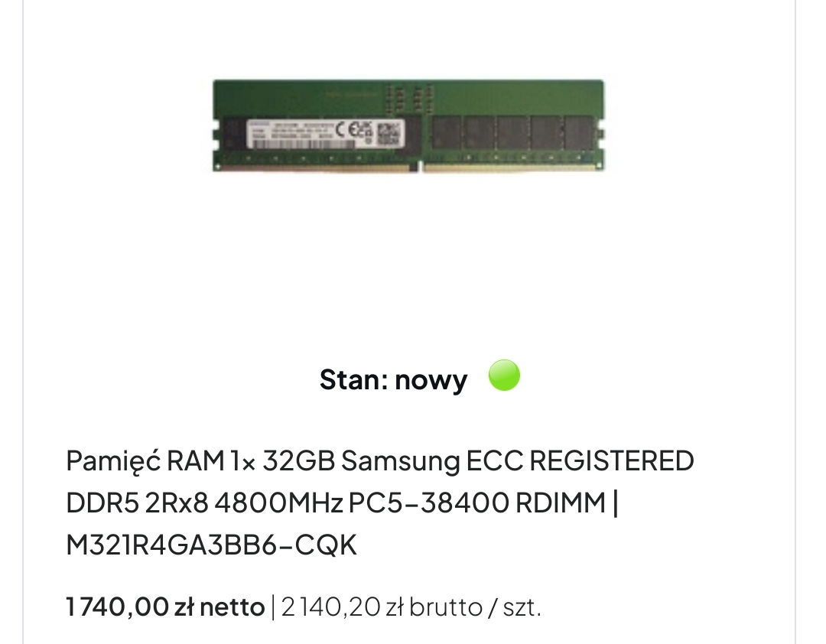This screenshot has width=826, height=644.
Task: Click the gold contact pins of the module
Action: [408, 167]
